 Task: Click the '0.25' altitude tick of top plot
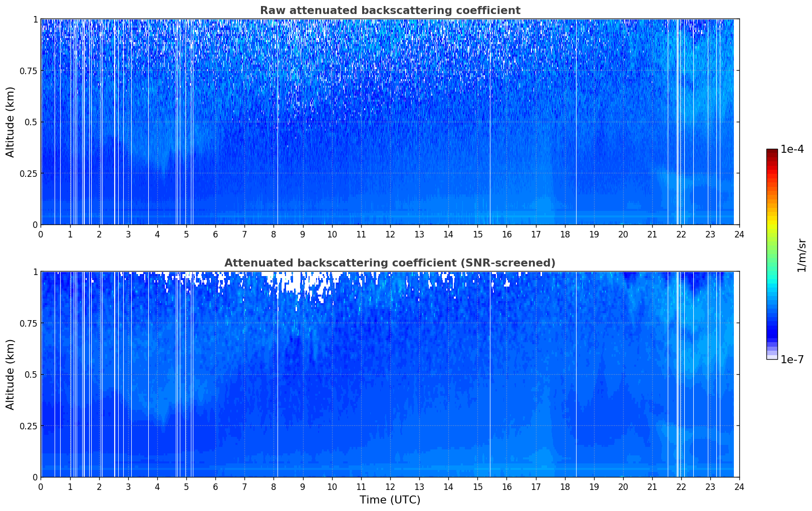pyautogui.click(x=28, y=174)
